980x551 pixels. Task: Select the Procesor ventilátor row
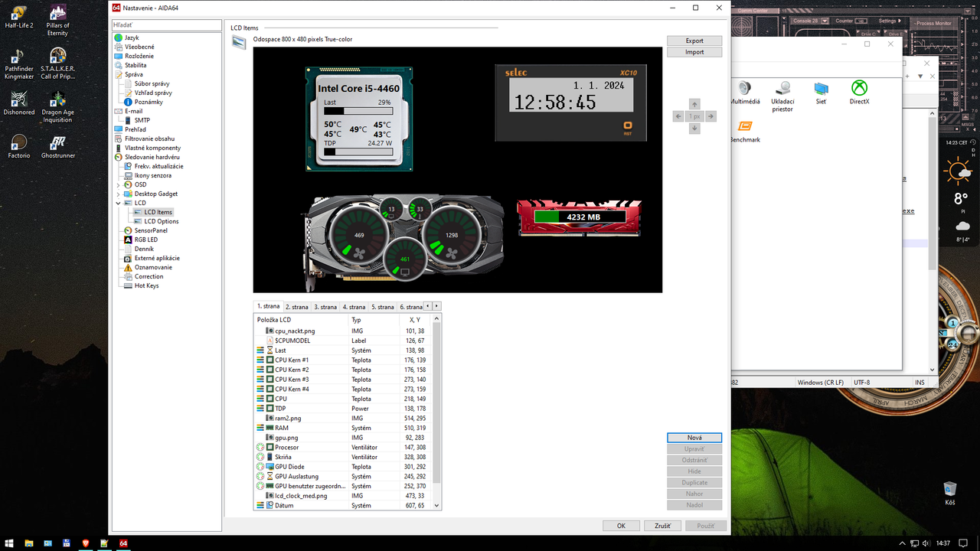tap(343, 448)
